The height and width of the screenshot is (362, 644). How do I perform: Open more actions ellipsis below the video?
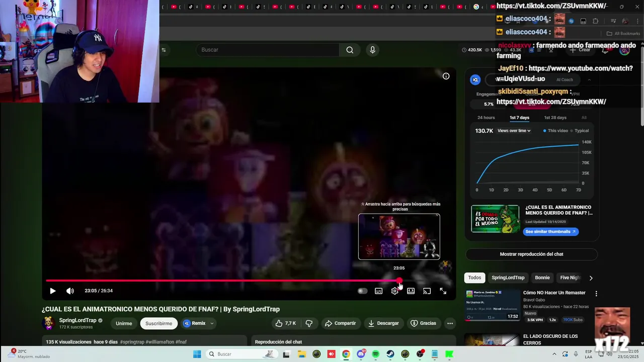coord(450,323)
